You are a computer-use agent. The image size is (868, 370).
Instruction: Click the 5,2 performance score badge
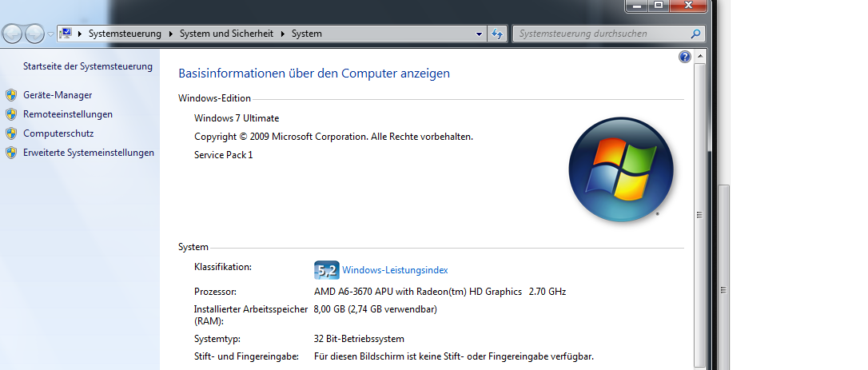(326, 270)
